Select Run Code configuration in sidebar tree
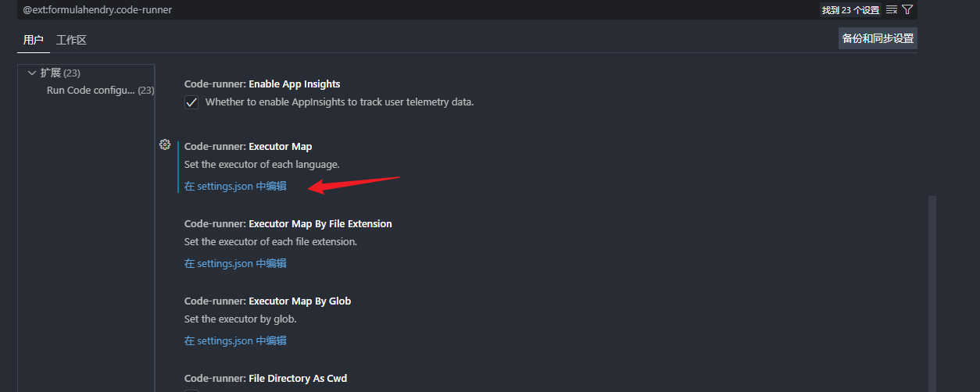Viewport: 980px width, 392px height. [x=92, y=91]
